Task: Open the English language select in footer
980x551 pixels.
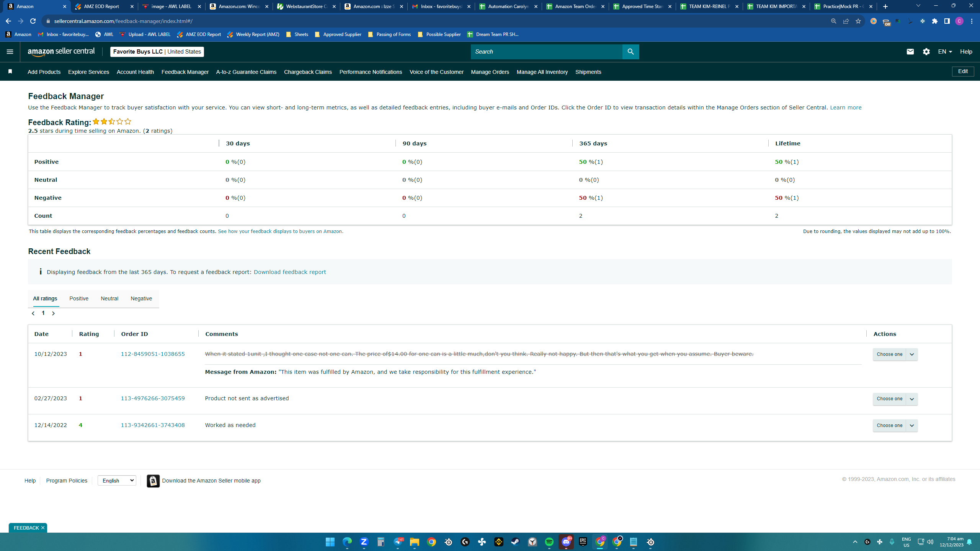Action: point(117,481)
